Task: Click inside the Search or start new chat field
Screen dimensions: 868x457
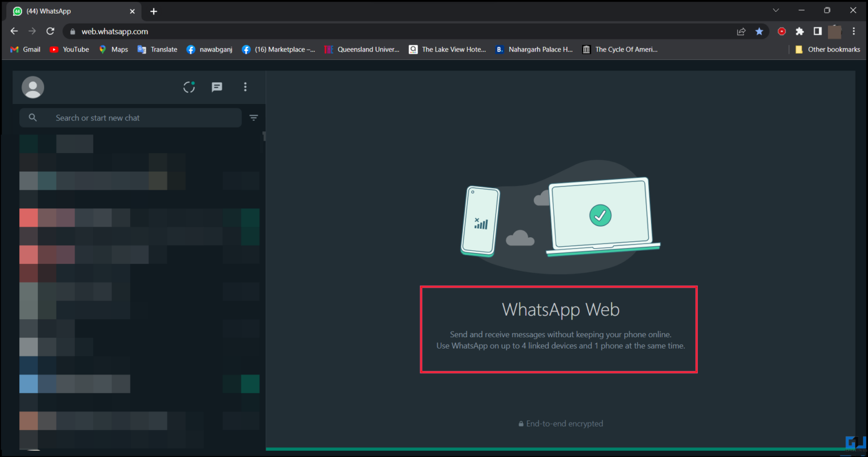Action: 130,117
